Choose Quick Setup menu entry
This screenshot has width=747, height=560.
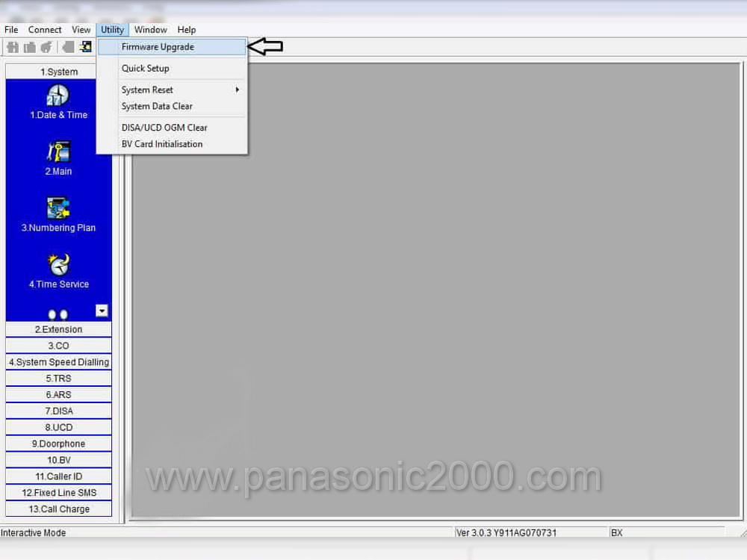coord(146,68)
